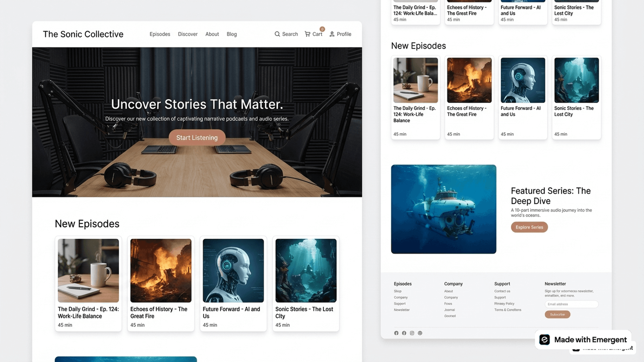Image resolution: width=644 pixels, height=362 pixels.
Task: Click Explore Series for The Deep Dive
Action: 529,227
